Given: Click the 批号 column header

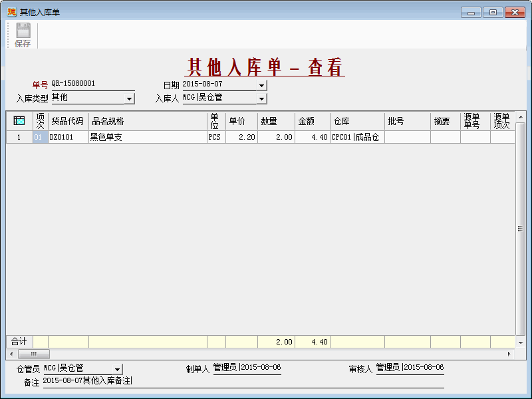Looking at the screenshot, I should click(408, 121).
